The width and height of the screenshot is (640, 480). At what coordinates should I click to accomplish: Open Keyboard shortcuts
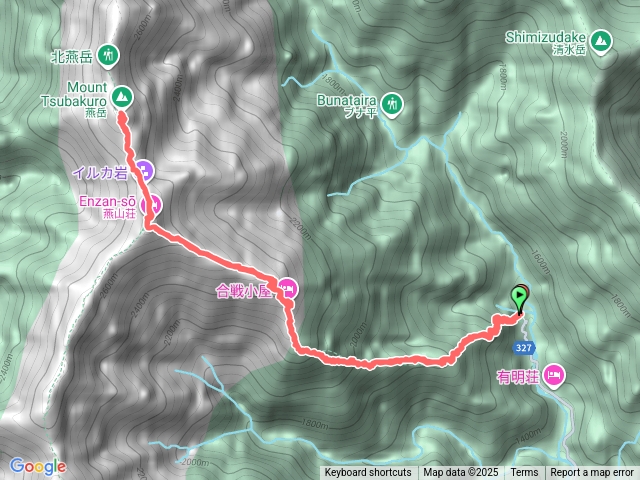368,473
